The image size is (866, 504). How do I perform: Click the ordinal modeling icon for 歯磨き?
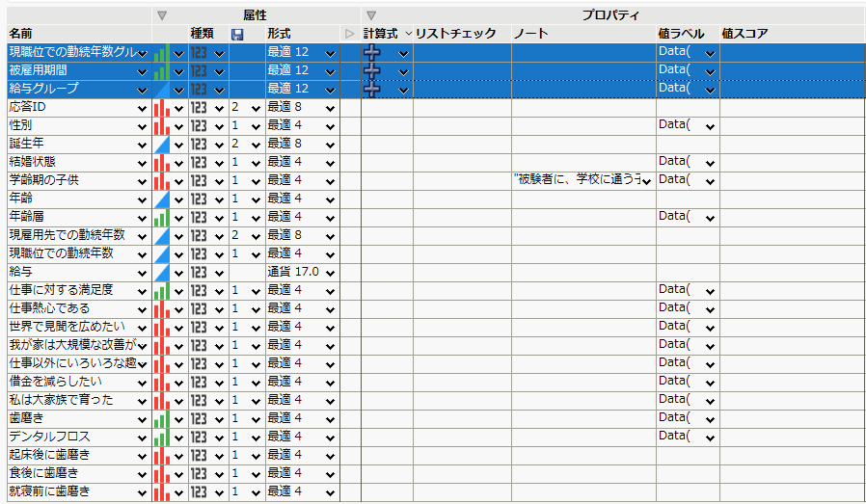[162, 419]
